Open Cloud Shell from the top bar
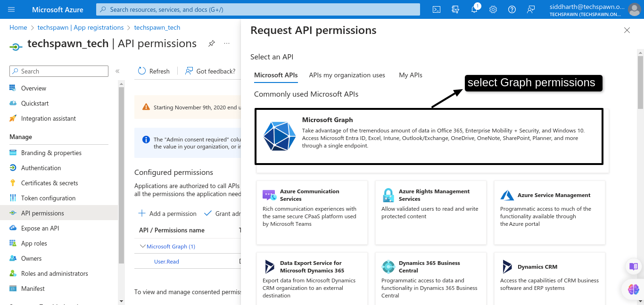This screenshot has width=644, height=305. [x=437, y=9]
